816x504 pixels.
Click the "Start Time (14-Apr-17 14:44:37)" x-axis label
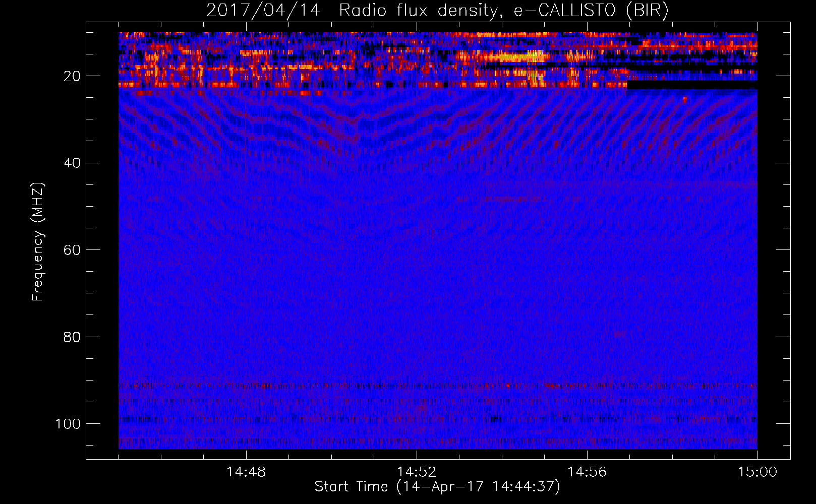point(437,487)
